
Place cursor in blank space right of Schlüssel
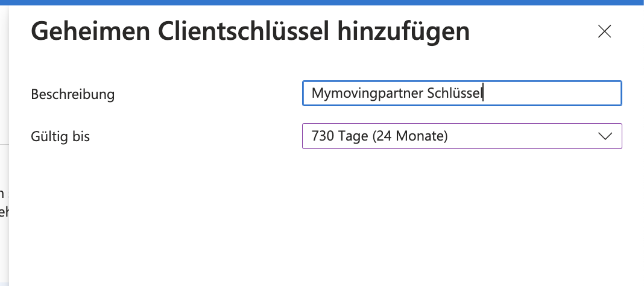(551, 94)
